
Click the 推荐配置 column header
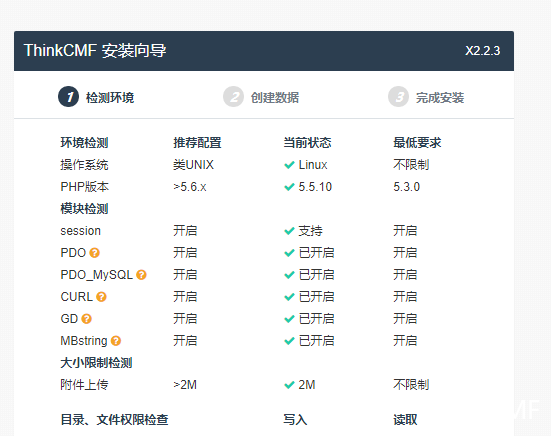(x=197, y=143)
